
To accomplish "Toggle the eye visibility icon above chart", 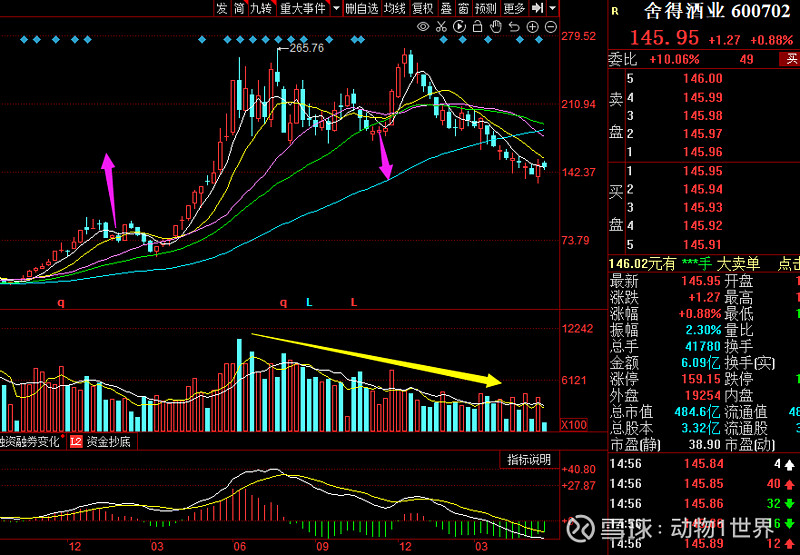I will click(x=423, y=27).
